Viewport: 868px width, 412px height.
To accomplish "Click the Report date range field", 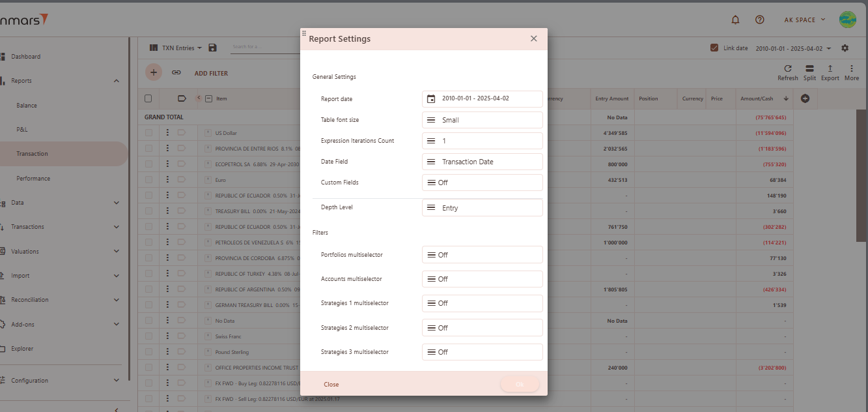I will click(x=483, y=99).
